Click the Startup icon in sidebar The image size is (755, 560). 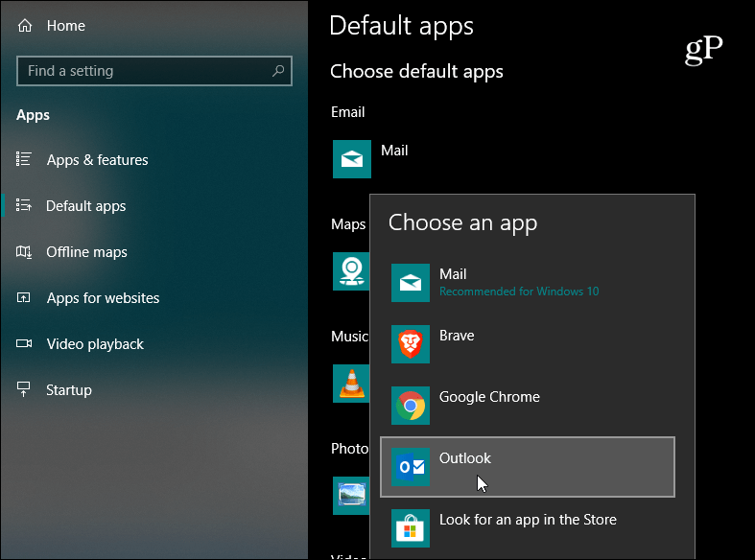[x=24, y=389]
